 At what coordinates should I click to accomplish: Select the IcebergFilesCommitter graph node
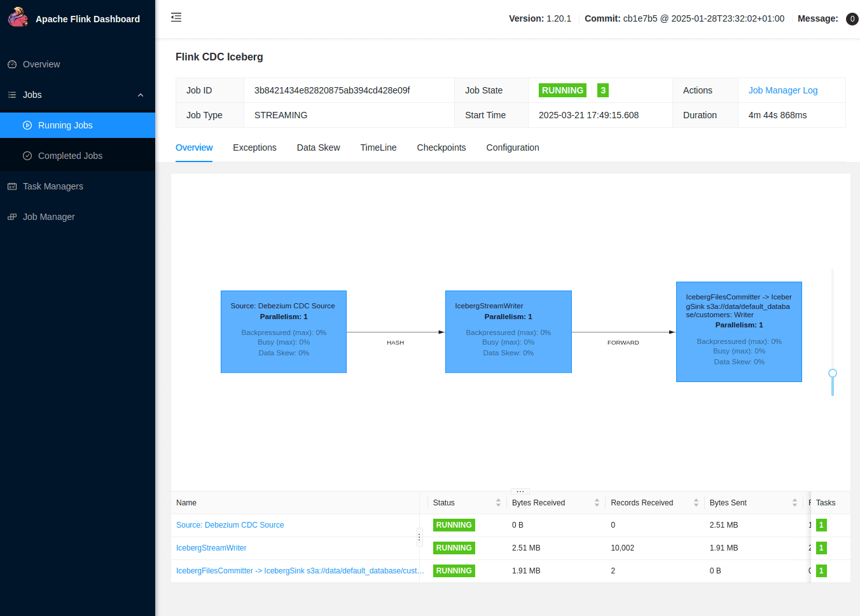739,332
